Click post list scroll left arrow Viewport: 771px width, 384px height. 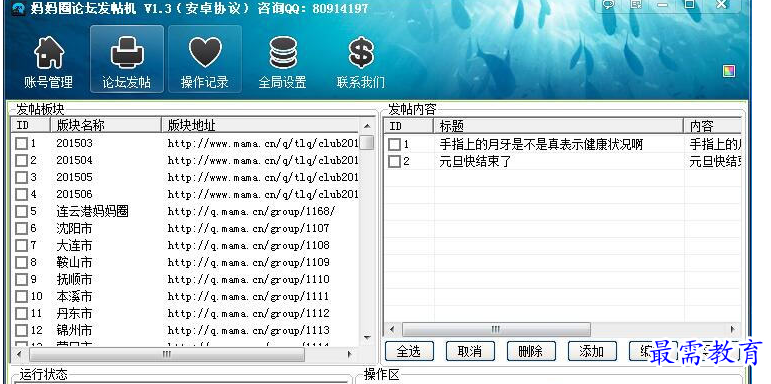coord(392,329)
